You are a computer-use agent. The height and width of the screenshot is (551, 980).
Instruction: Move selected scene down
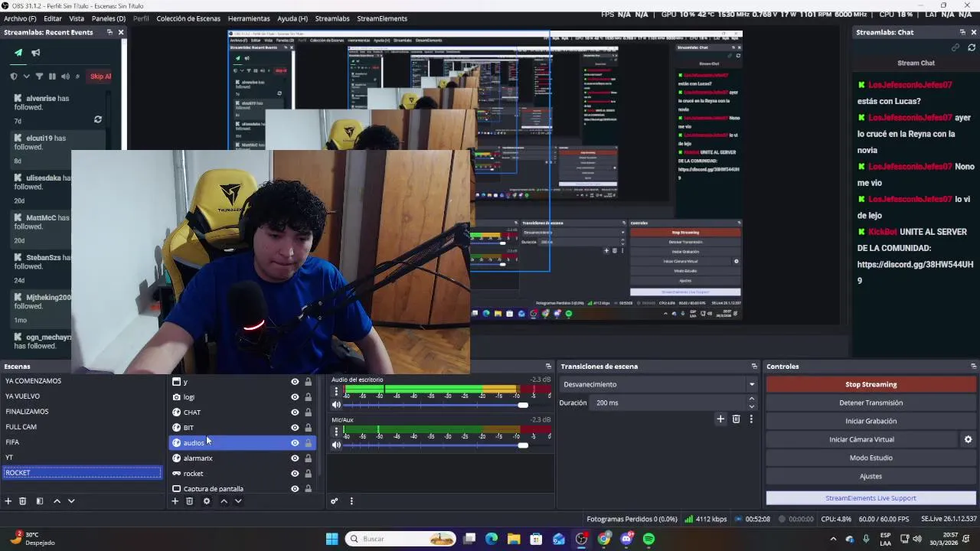pyautogui.click(x=71, y=501)
